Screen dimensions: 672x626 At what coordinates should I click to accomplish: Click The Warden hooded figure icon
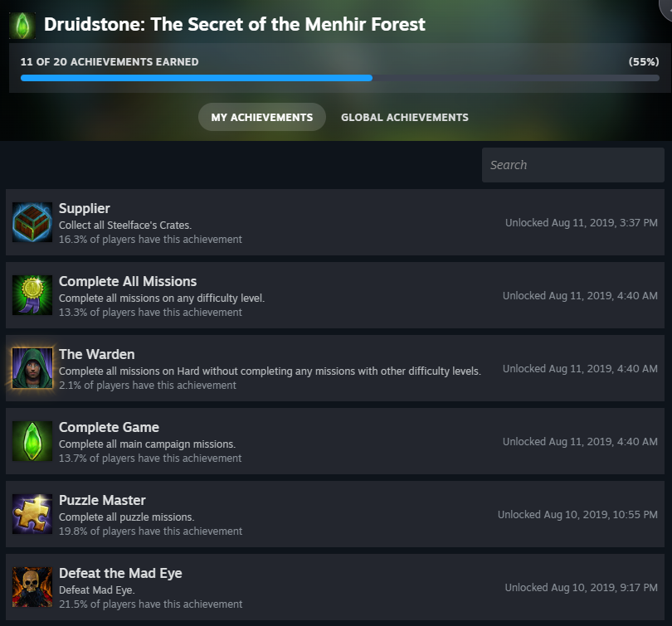tap(32, 368)
